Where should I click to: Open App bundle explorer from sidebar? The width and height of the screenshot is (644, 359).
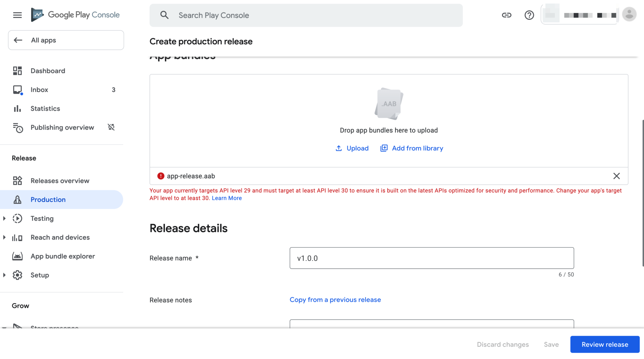(x=62, y=256)
